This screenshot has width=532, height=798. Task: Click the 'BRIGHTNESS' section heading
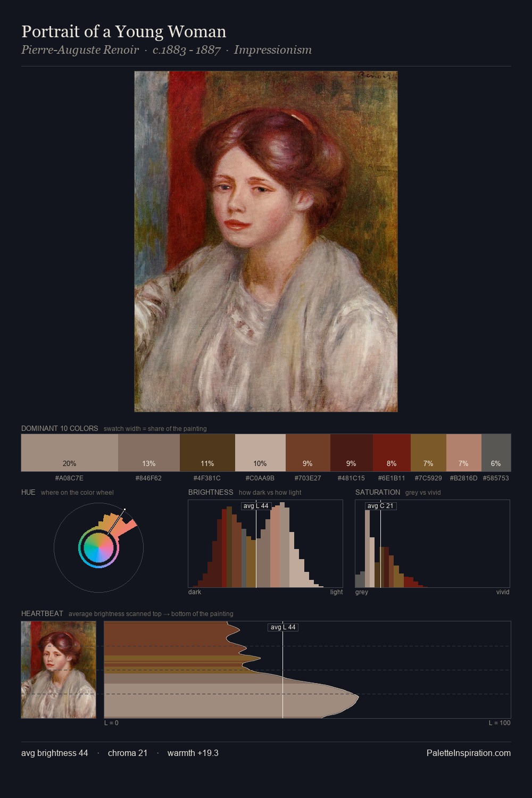211,492
